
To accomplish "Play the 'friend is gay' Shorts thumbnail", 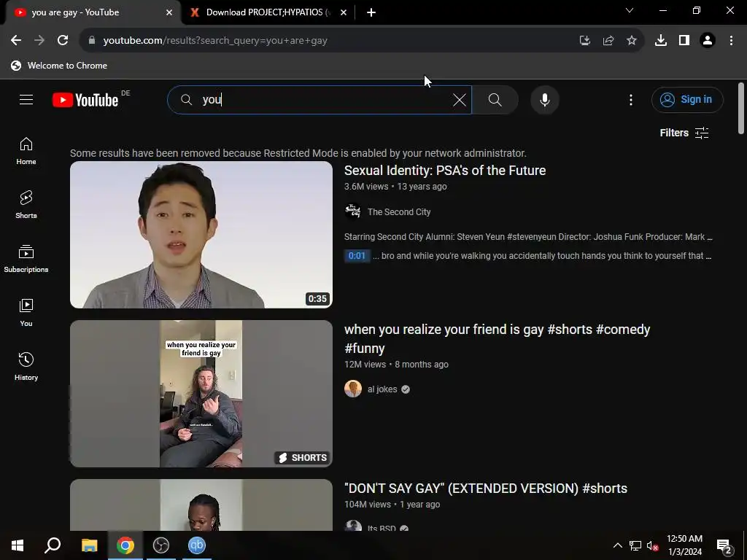I will pos(201,393).
